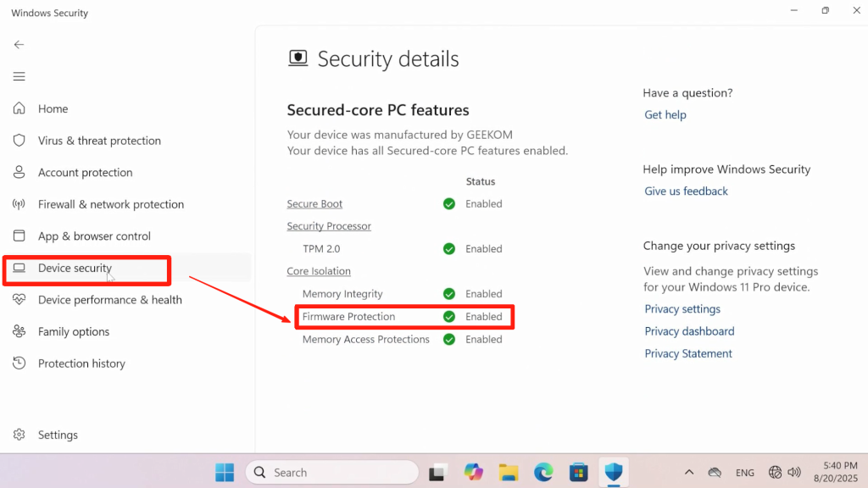Open Settings with the gear icon
The image size is (868, 488).
click(19, 435)
